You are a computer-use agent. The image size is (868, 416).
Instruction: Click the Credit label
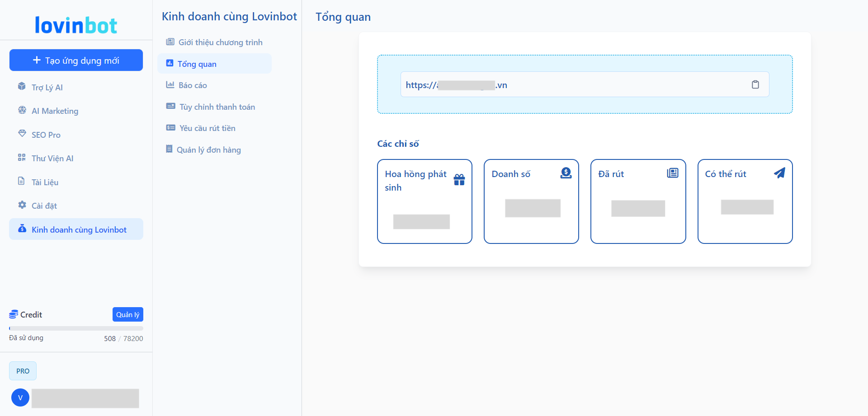coord(31,314)
